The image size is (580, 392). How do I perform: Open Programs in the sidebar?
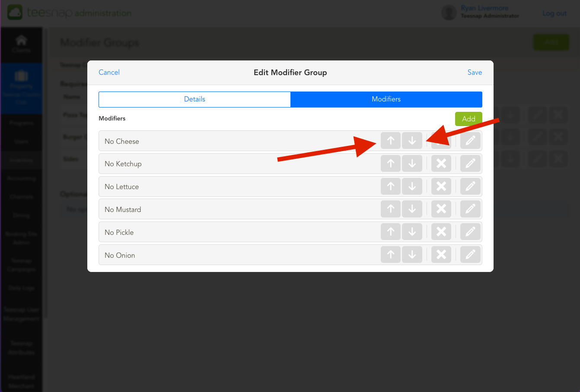[21, 123]
